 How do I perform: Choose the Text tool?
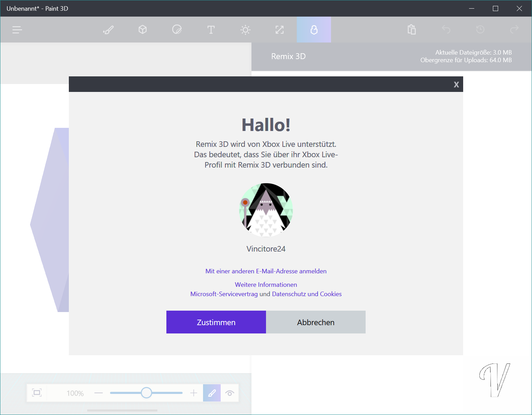(x=211, y=30)
